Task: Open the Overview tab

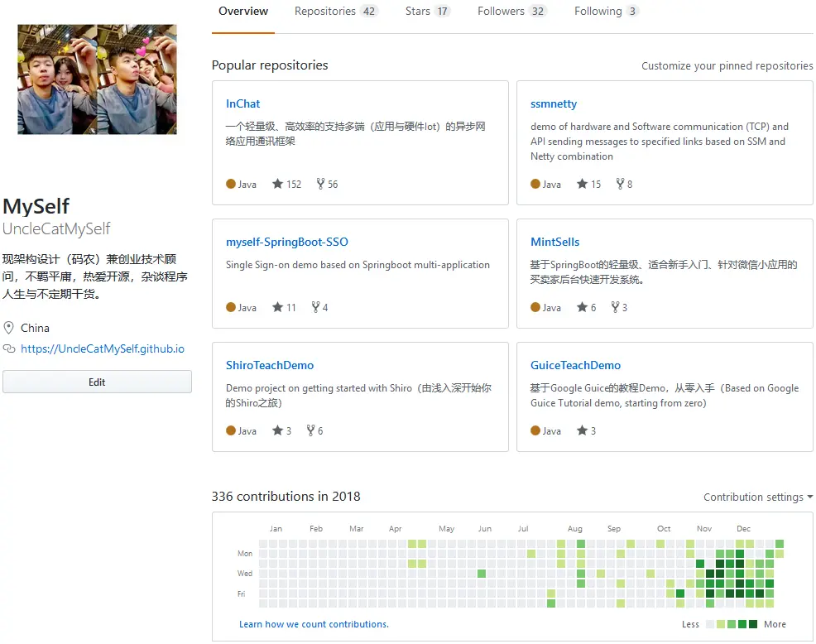Action: click(243, 12)
